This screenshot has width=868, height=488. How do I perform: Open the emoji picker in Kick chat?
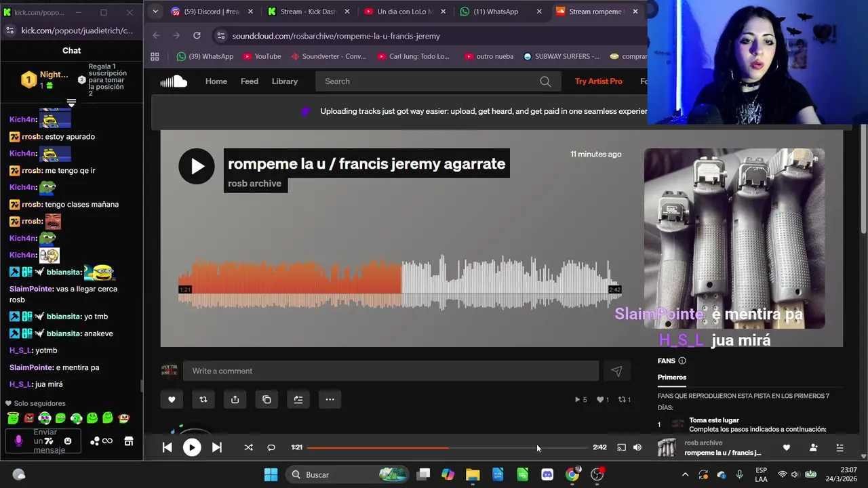coord(67,441)
